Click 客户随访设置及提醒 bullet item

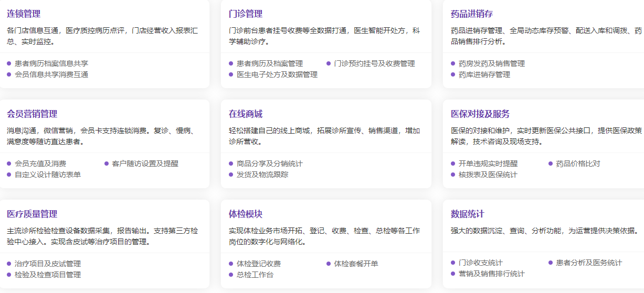tap(145, 164)
